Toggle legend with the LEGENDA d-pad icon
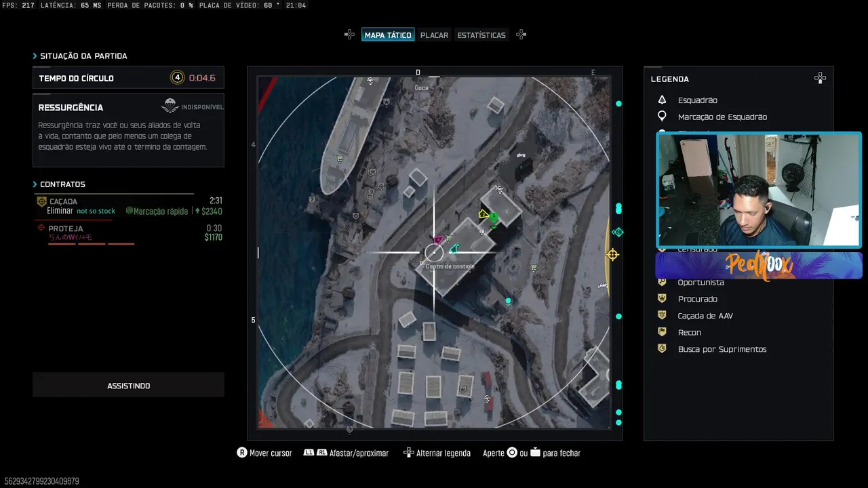 (820, 79)
